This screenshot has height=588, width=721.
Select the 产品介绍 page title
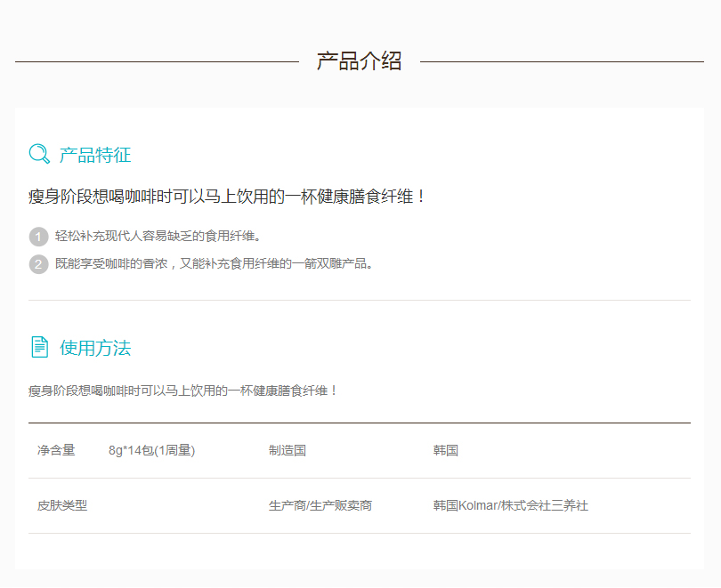coord(359,61)
